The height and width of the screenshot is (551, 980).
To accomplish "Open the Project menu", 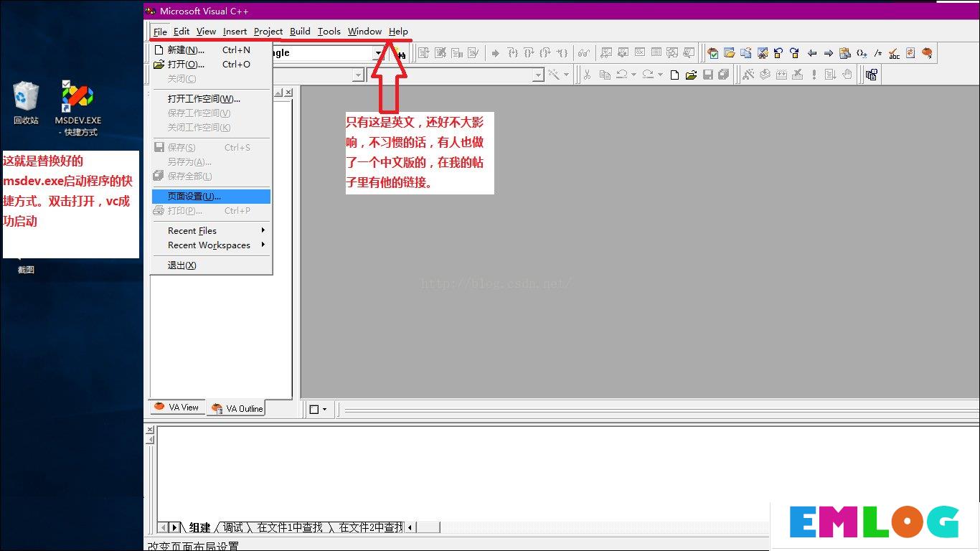I will 268,32.
